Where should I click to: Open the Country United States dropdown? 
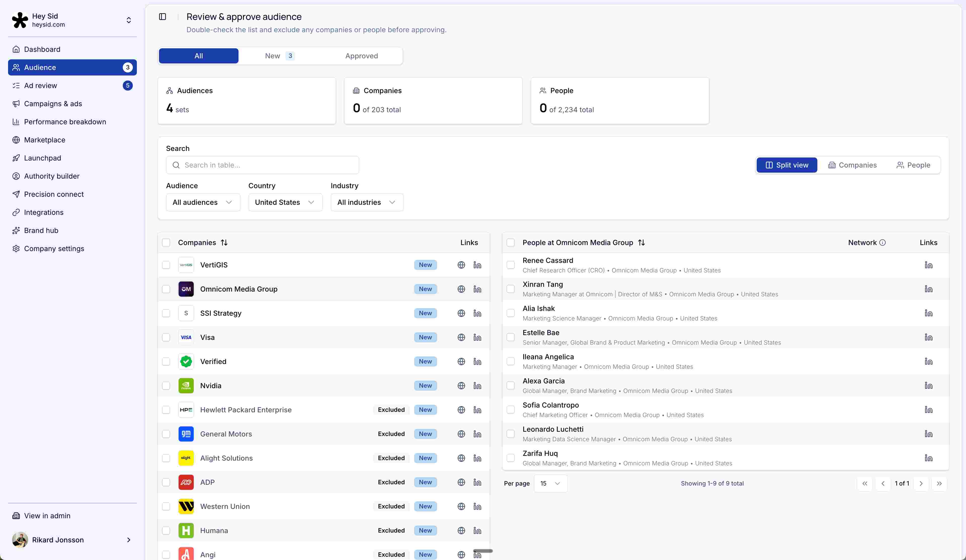click(x=285, y=202)
